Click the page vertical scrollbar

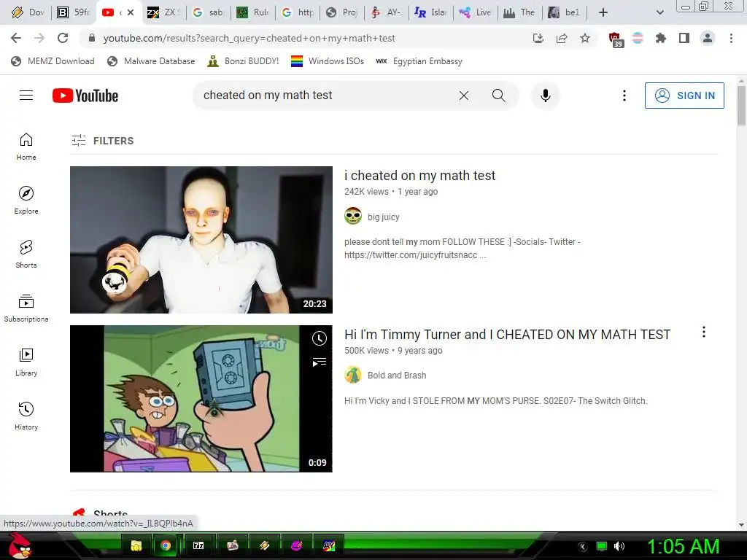(x=741, y=105)
